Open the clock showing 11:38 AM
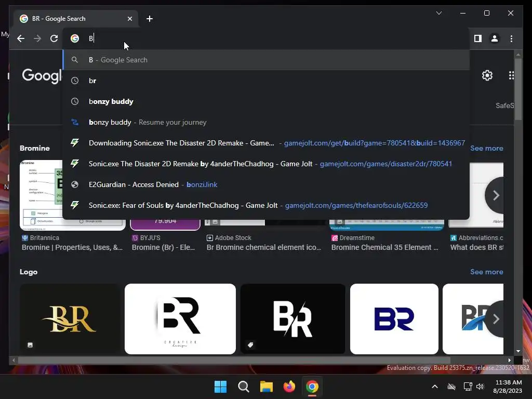The image size is (532, 399). [508, 387]
